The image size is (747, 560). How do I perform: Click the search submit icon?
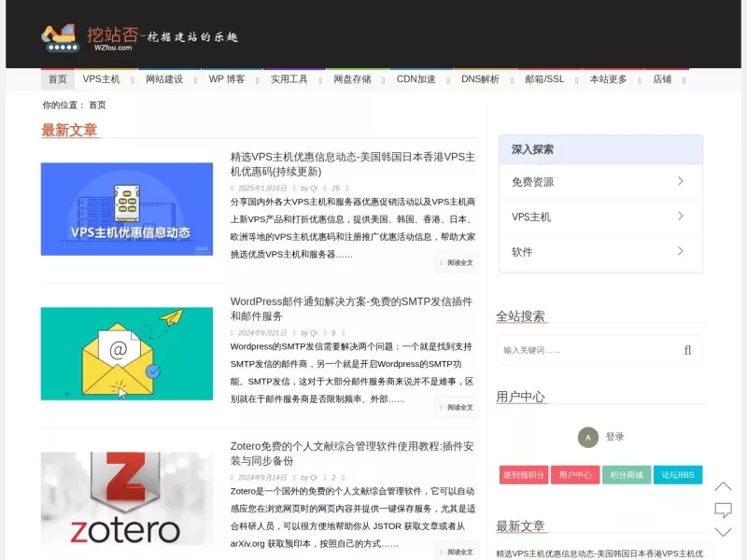tap(688, 351)
